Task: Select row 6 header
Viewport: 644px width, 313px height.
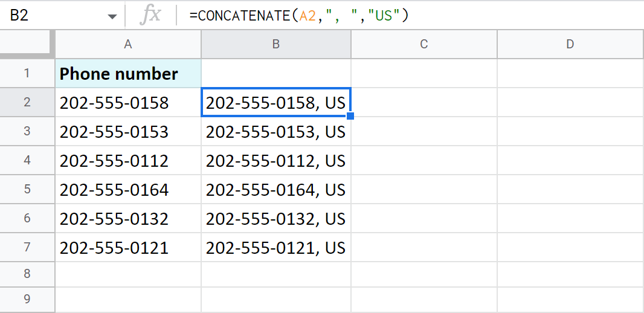Action: 27,218
